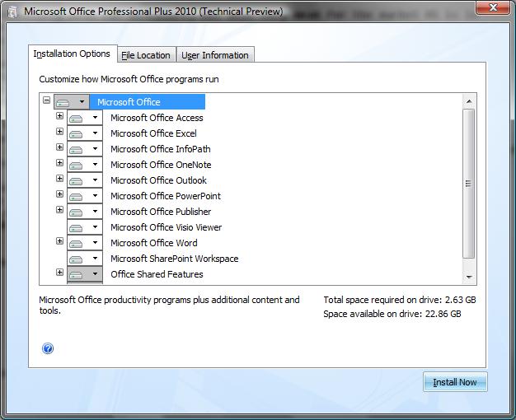Switch to the File Location tab
The height and width of the screenshot is (420, 516).
pos(146,55)
